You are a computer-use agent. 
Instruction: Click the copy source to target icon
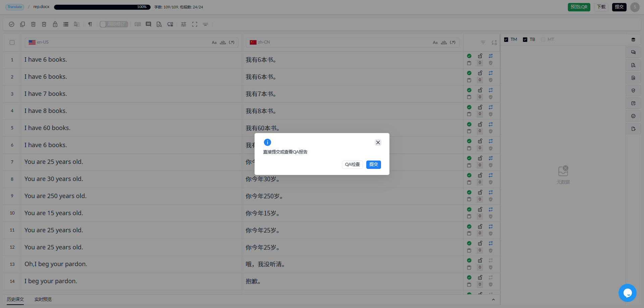pyautogui.click(x=22, y=24)
